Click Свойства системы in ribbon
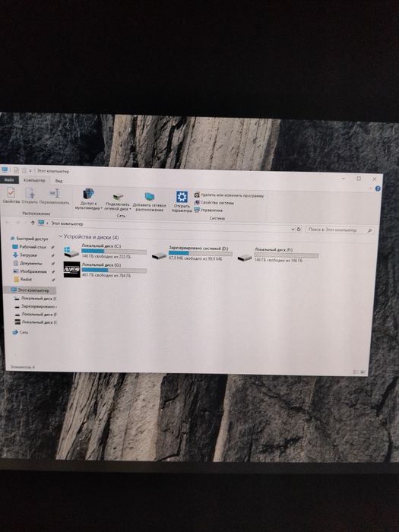399x532 pixels. pos(214,203)
